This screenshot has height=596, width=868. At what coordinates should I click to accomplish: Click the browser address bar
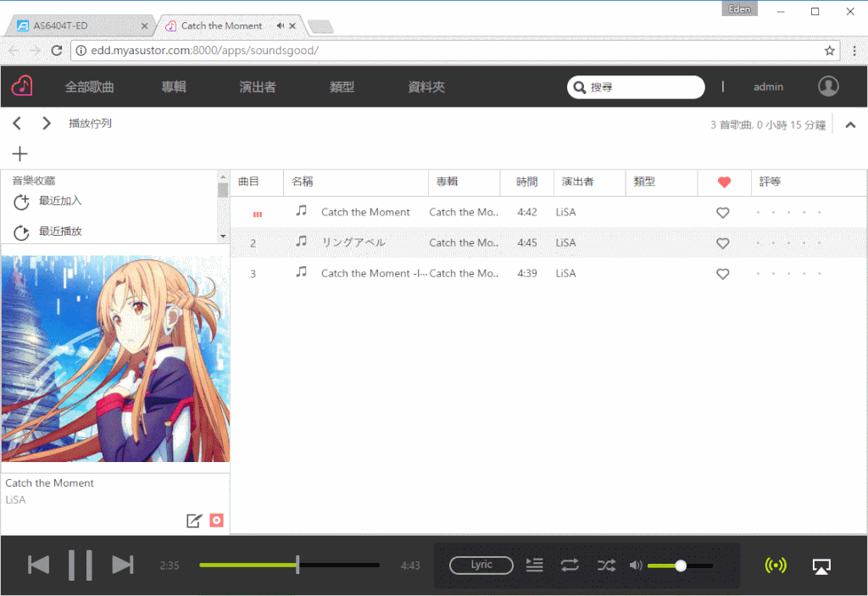pyautogui.click(x=455, y=50)
